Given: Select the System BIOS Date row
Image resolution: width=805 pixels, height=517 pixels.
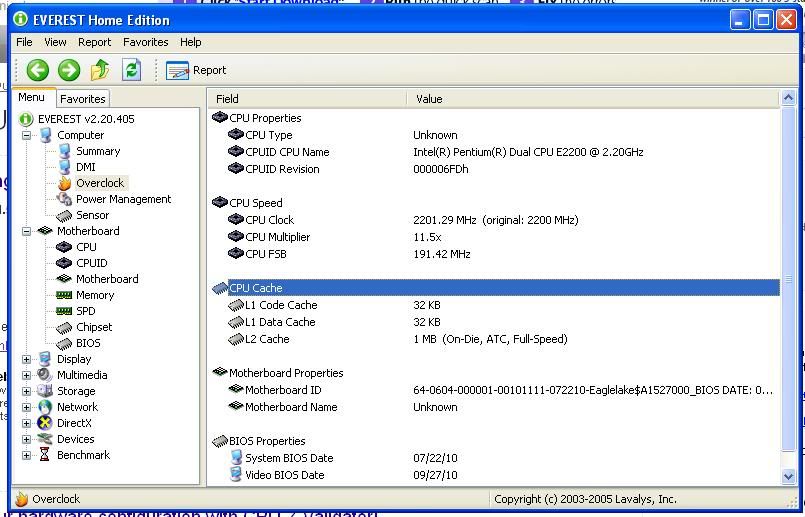Looking at the screenshot, I should click(x=495, y=458).
